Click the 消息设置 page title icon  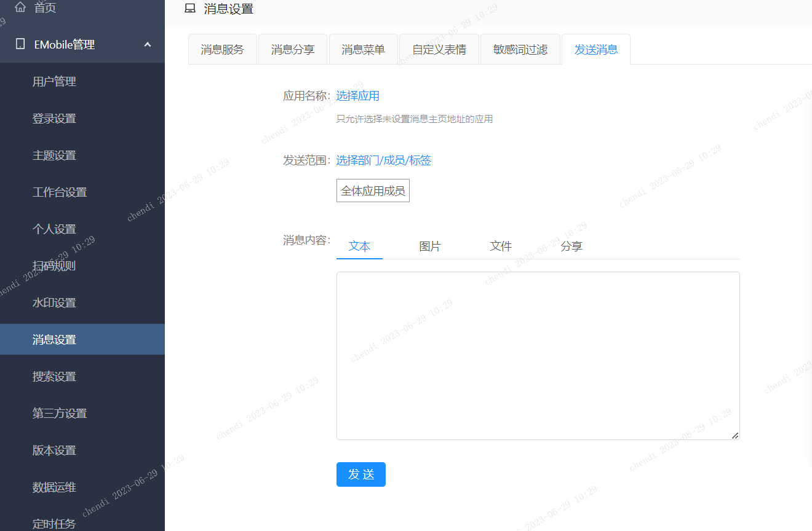point(190,9)
